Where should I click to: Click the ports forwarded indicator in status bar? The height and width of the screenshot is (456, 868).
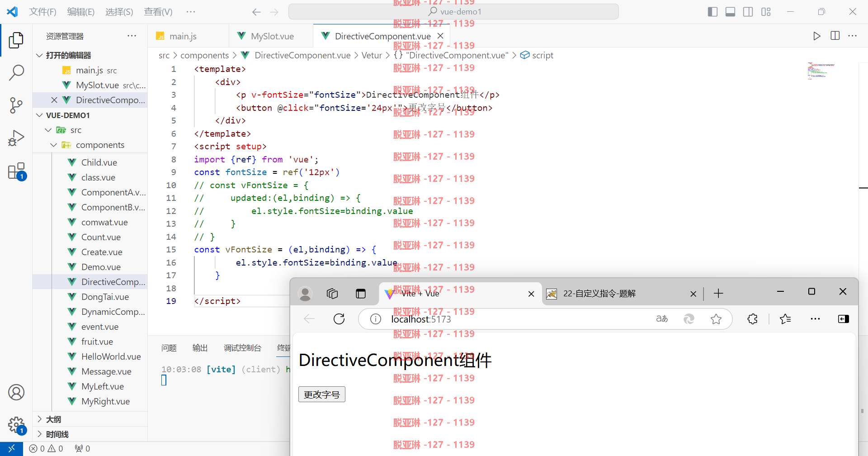point(82,449)
